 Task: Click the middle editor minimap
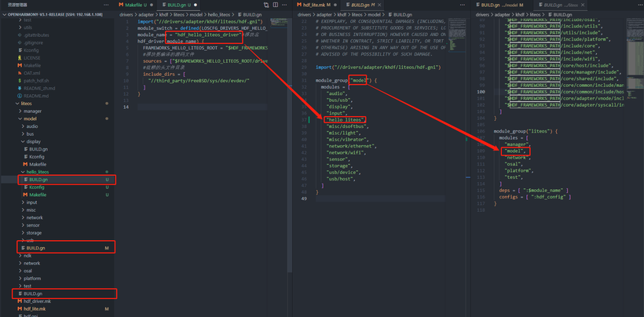[x=457, y=35]
